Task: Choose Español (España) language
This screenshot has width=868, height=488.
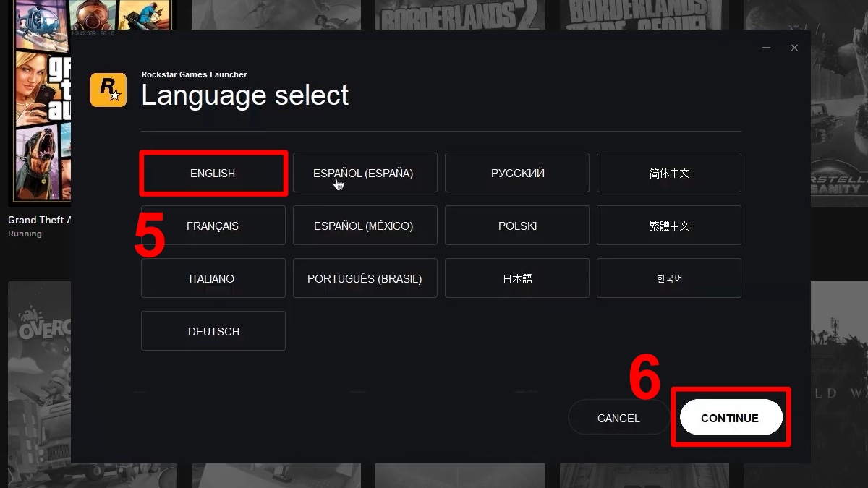Action: tap(365, 173)
